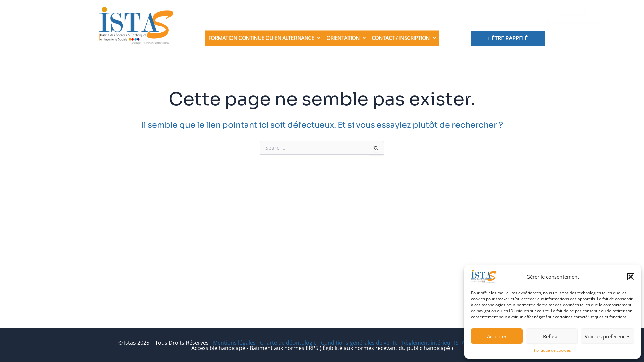644x362 pixels.
Task: Open the Mentions légales link
Action: point(234,342)
